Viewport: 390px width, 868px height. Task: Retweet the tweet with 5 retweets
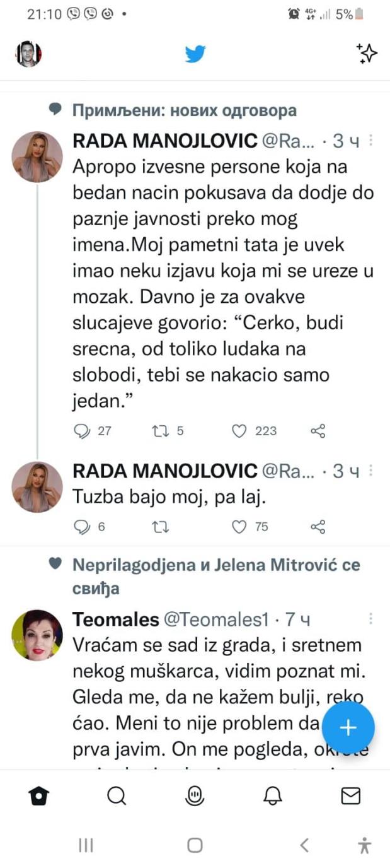[x=160, y=431]
